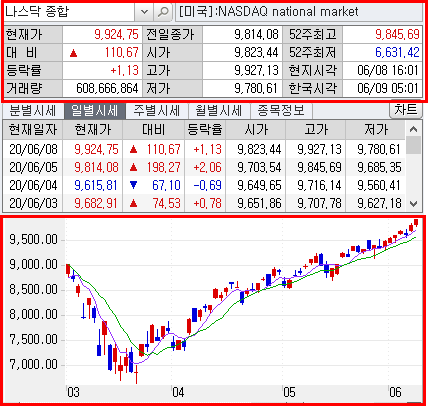The image size is (428, 406).
Task: Open the 주별시세 tab
Action: 157,111
